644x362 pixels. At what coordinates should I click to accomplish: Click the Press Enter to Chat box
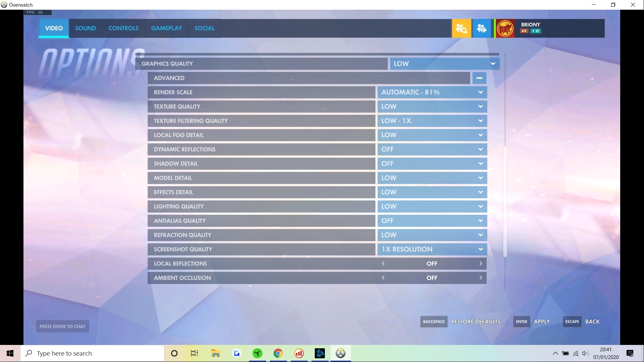click(x=62, y=327)
